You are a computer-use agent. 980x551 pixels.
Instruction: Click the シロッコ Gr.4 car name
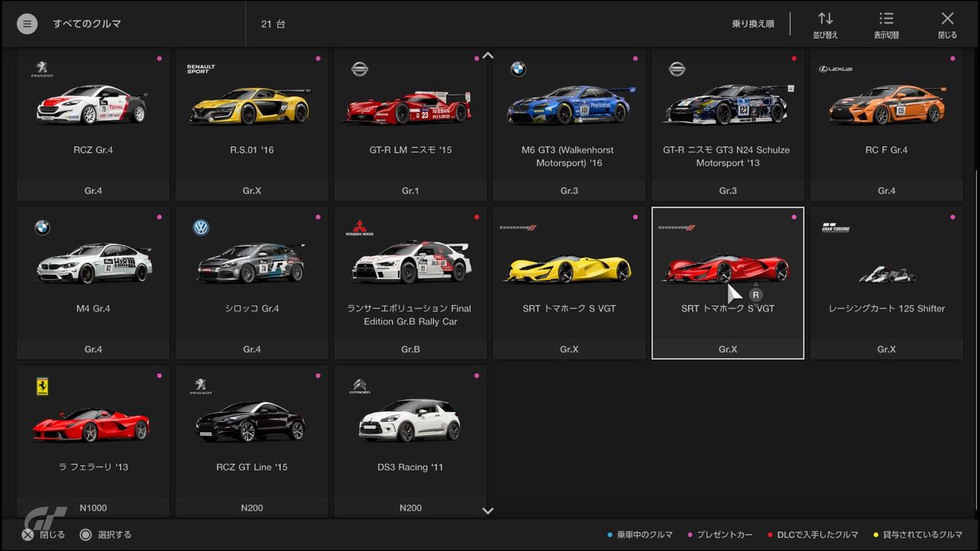[x=251, y=308]
